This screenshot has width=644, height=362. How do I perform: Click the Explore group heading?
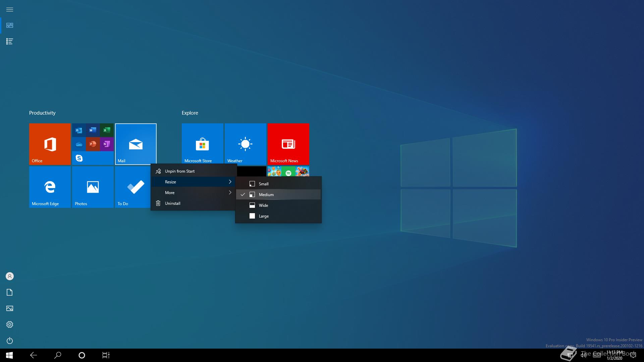190,113
